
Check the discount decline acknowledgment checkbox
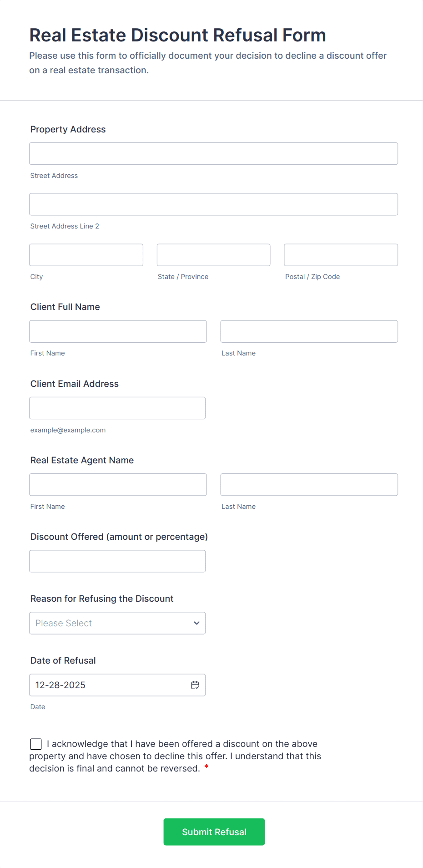pos(36,744)
